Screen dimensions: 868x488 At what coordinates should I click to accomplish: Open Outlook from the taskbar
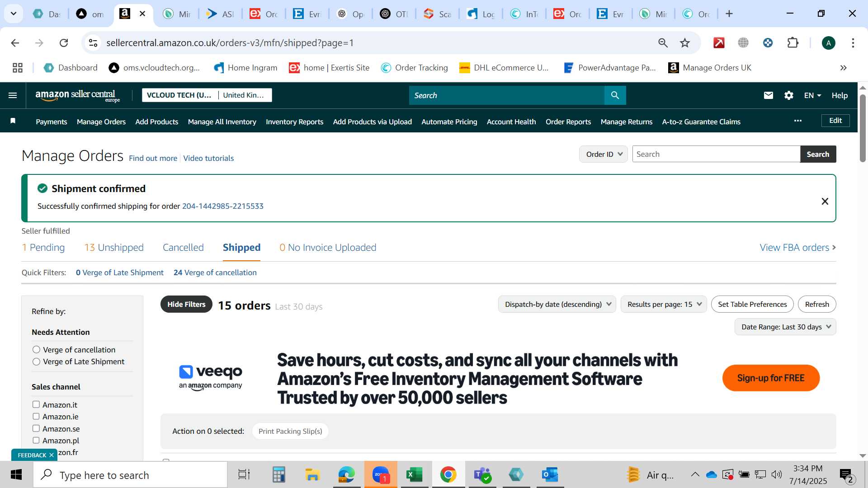550,474
